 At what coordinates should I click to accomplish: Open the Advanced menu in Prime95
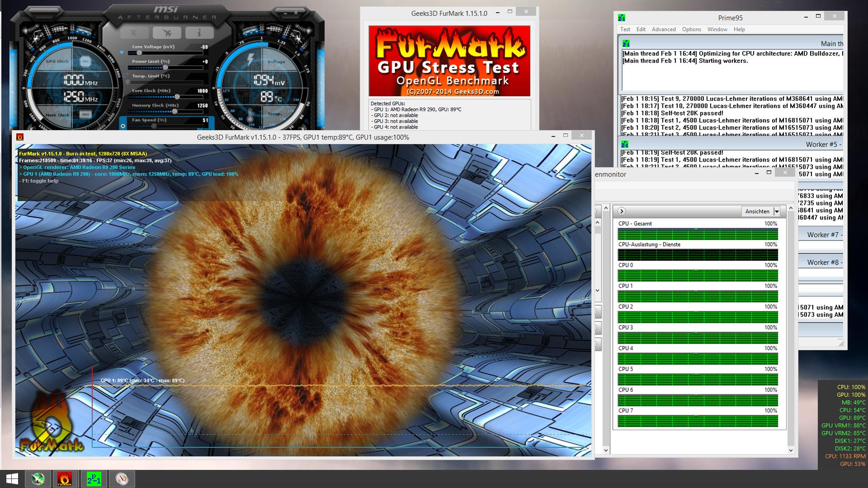(664, 29)
